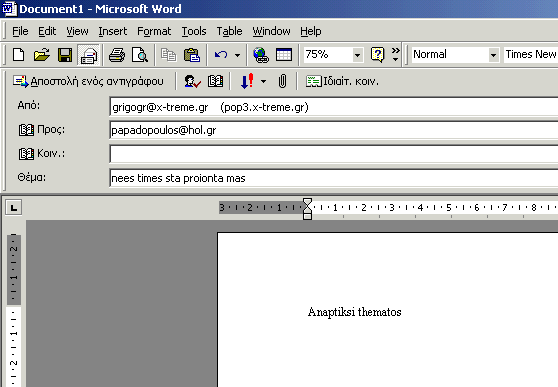Print the document with printer icon

point(117,55)
